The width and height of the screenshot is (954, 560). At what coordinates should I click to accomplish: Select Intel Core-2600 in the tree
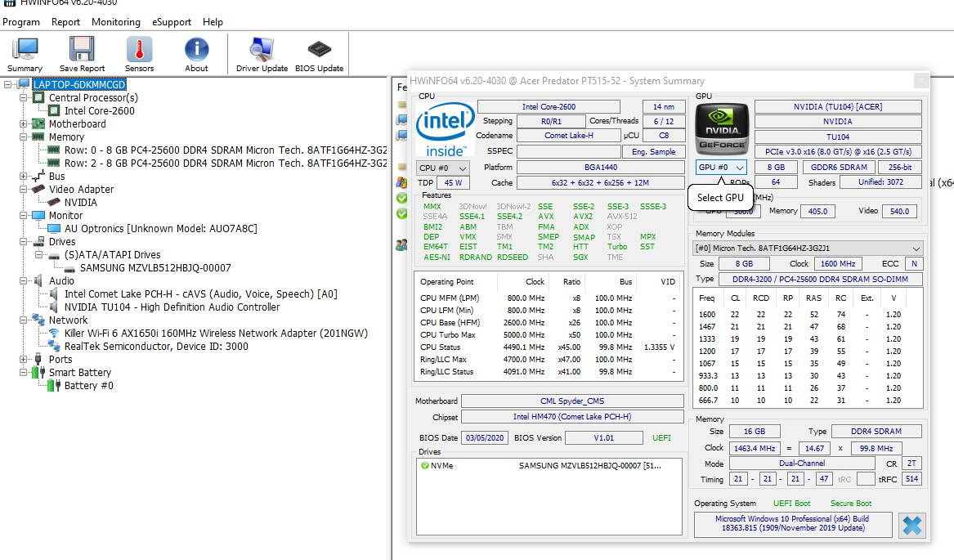pyautogui.click(x=100, y=111)
